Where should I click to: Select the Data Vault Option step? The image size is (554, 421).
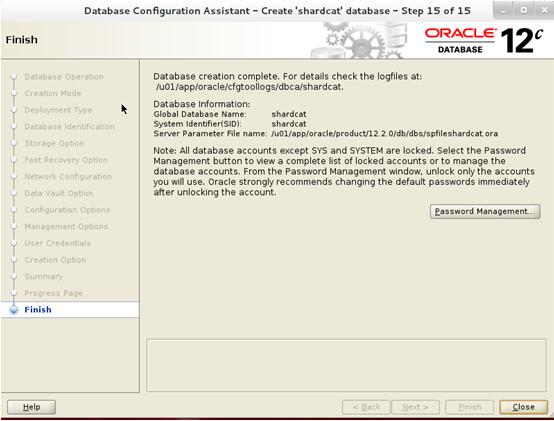(x=59, y=193)
